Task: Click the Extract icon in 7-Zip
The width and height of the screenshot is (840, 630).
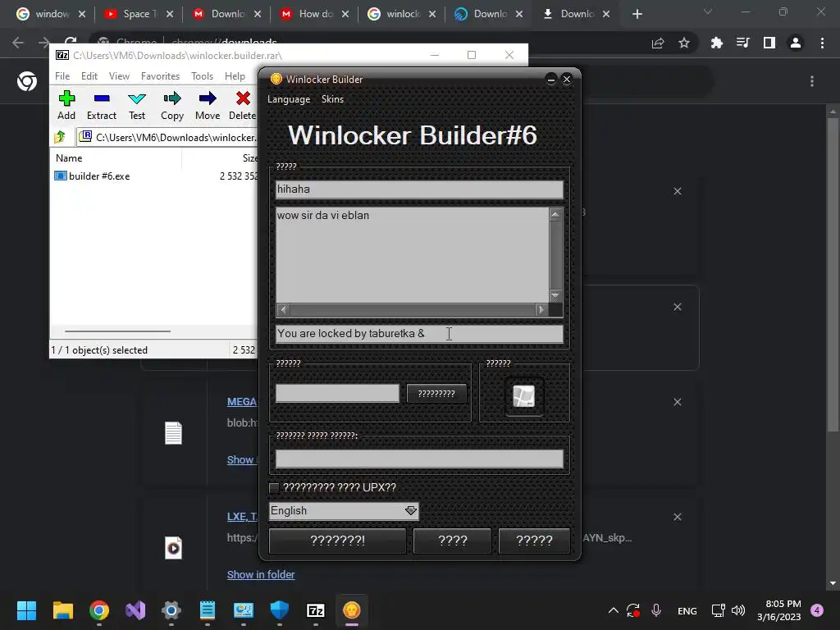Action: click(x=101, y=105)
